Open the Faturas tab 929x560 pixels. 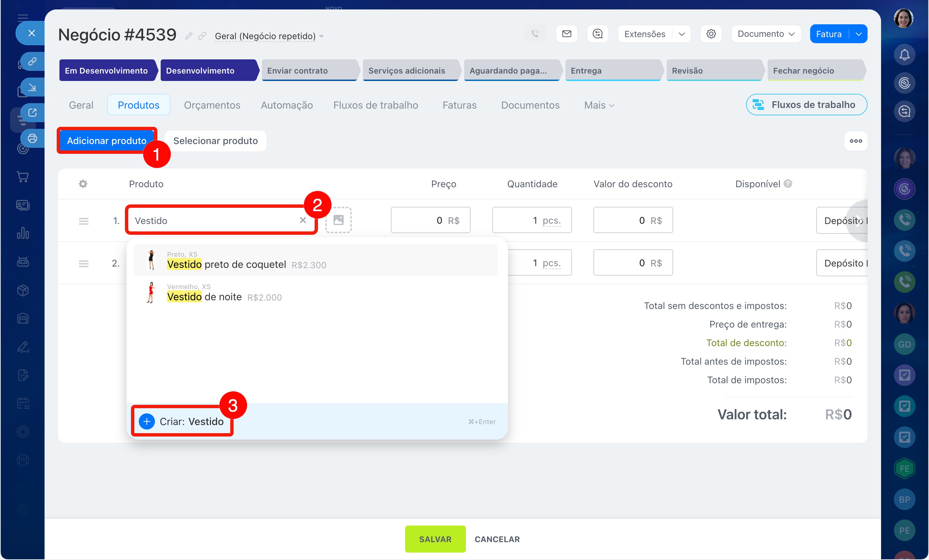(459, 105)
